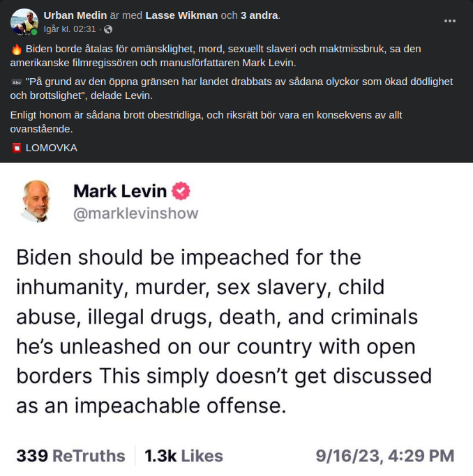Click the post timestamp "Igår kl. 02:31"
This screenshot has width=473, height=476.
pyautogui.click(x=69, y=29)
